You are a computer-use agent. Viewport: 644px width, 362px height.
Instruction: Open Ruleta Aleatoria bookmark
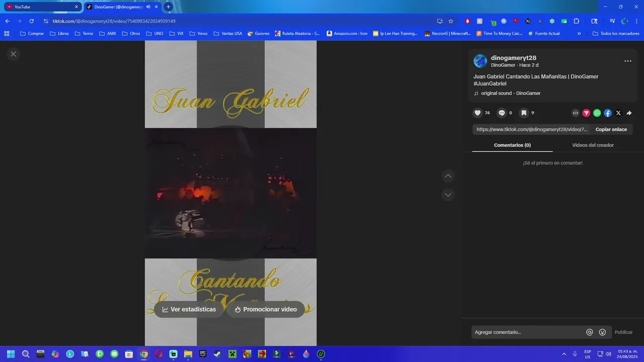tap(297, 34)
